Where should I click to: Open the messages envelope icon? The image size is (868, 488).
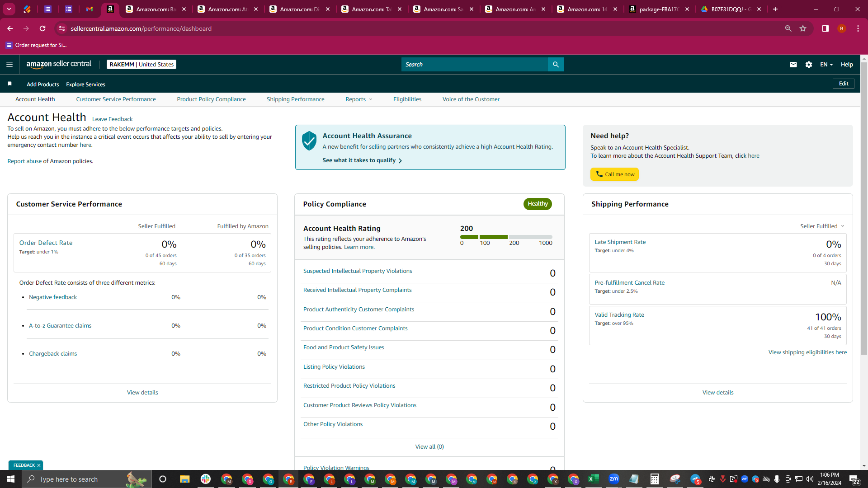pyautogui.click(x=793, y=65)
